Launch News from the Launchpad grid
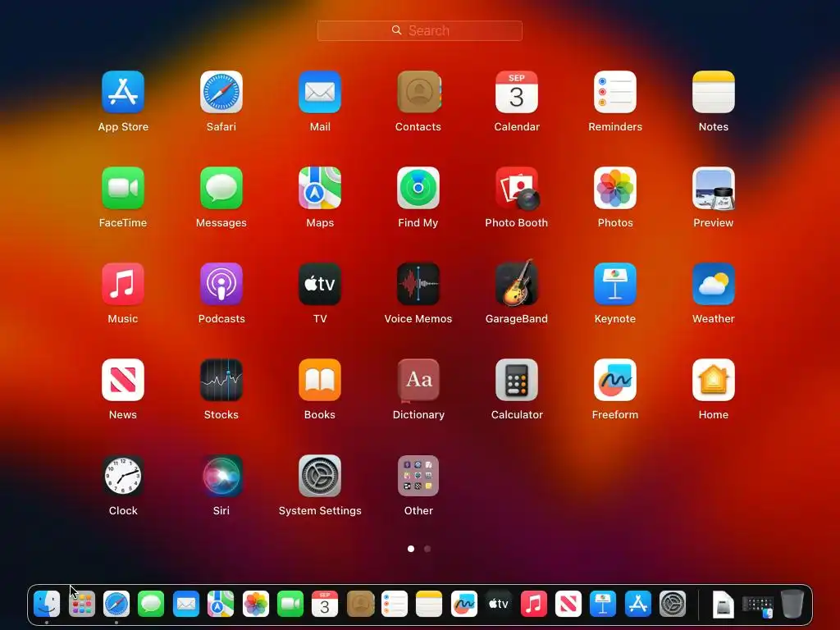The image size is (840, 630). pos(123,380)
